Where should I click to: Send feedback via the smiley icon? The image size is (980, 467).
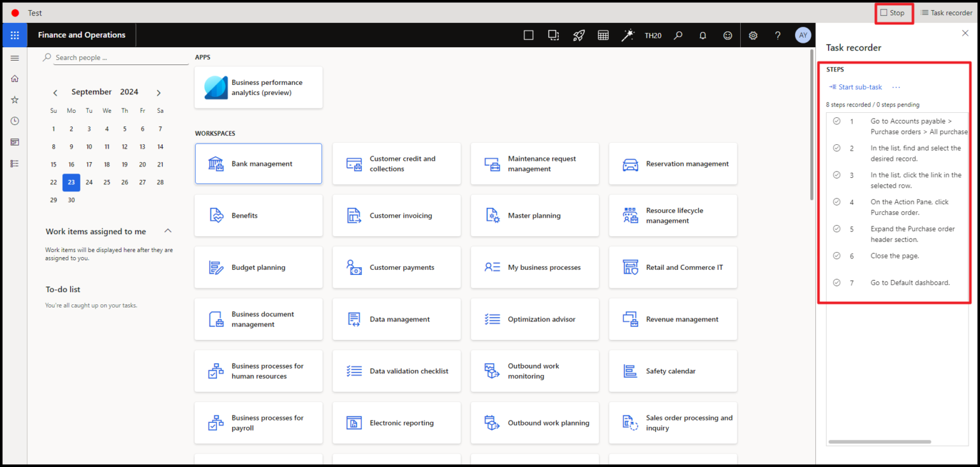pos(727,35)
